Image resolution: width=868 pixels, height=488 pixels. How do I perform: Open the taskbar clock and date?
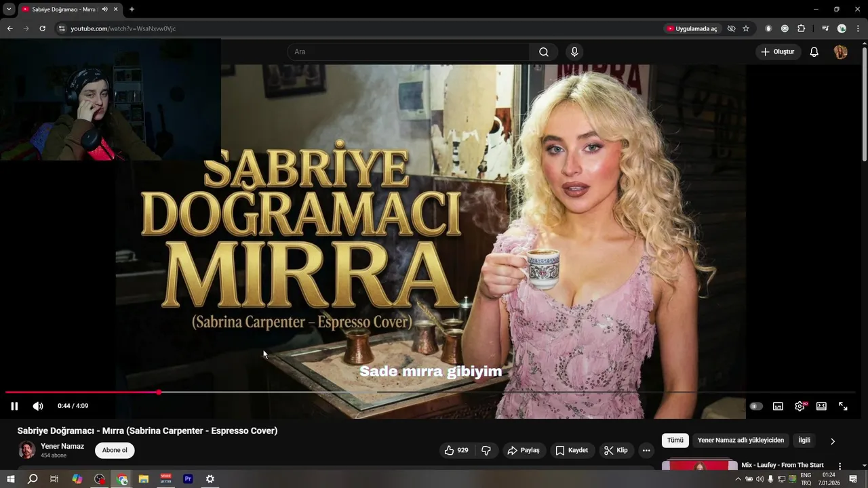pos(829,479)
